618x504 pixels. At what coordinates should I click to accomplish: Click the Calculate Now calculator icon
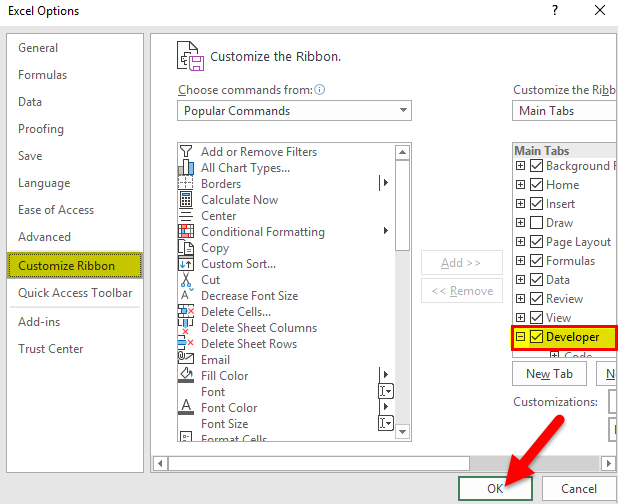[x=186, y=199]
